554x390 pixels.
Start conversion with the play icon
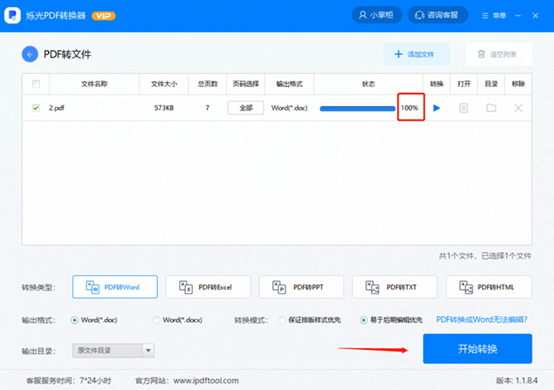437,108
